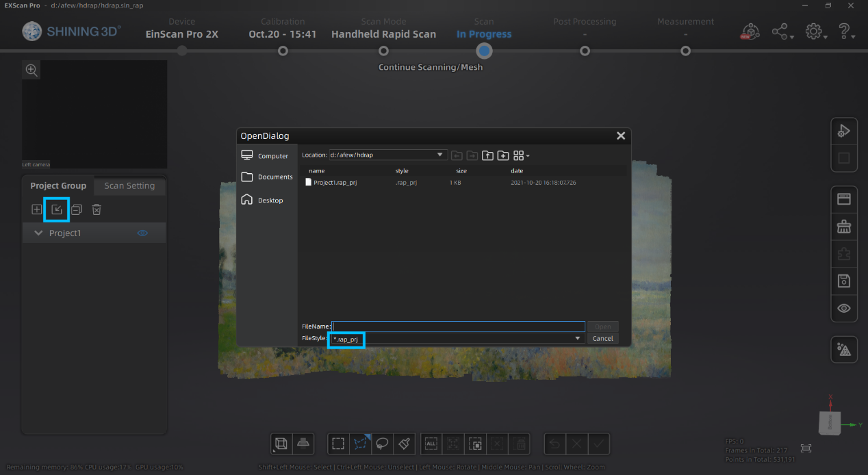Open the view mode dropdown in OpenDialog

(522, 155)
